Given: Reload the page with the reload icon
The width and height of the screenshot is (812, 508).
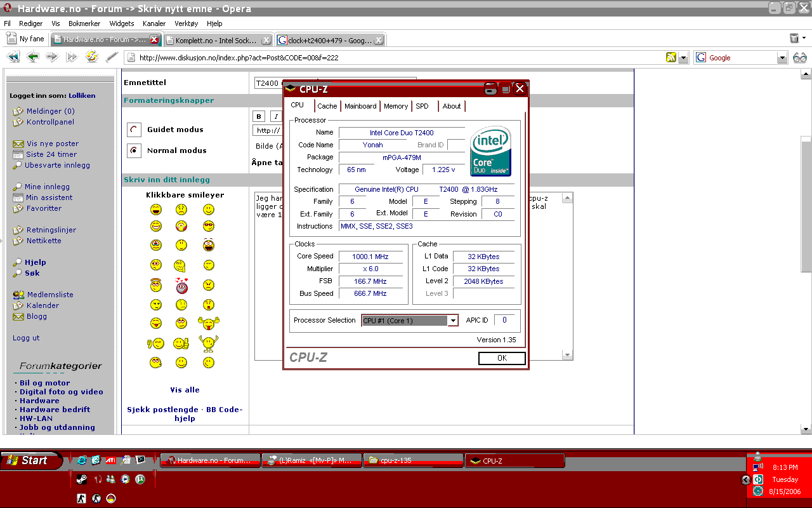Looking at the screenshot, I should click(91, 57).
